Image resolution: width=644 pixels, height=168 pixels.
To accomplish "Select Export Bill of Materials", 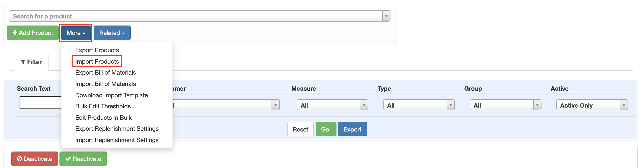I will click(x=105, y=73).
